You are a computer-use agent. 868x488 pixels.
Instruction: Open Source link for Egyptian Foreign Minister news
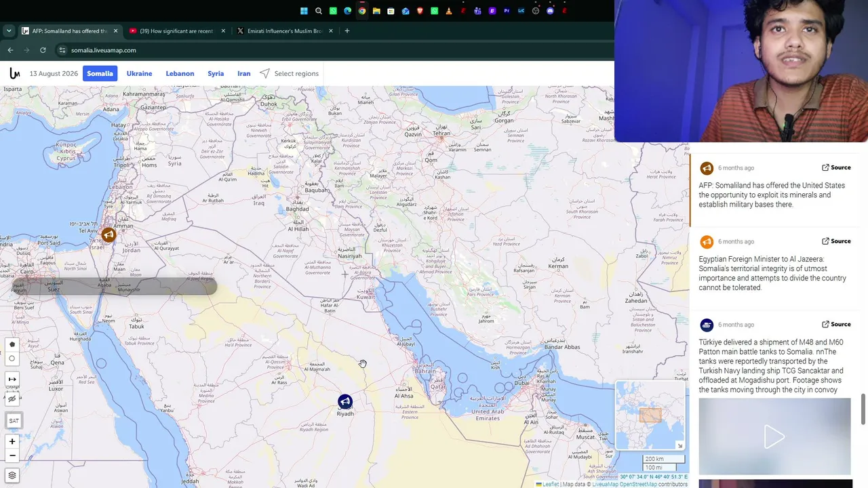click(836, 241)
